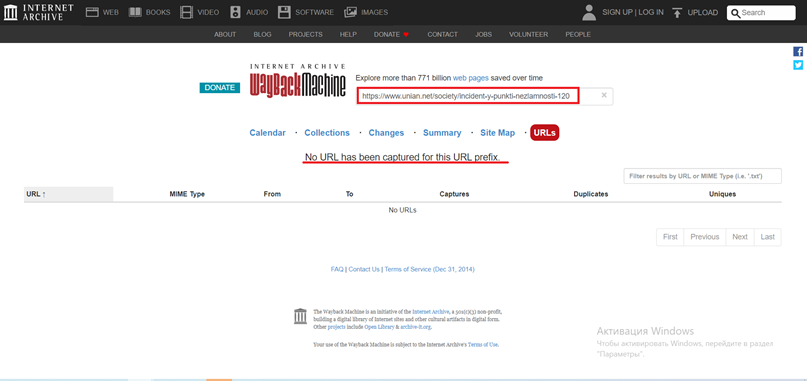
Task: Sort by Uniques column header
Action: point(723,194)
